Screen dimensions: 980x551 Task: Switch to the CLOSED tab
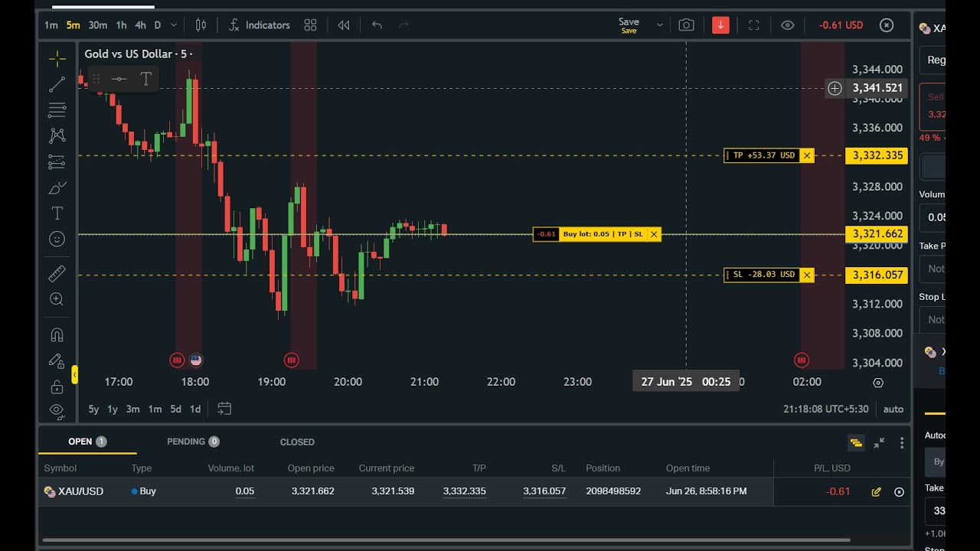pos(297,442)
